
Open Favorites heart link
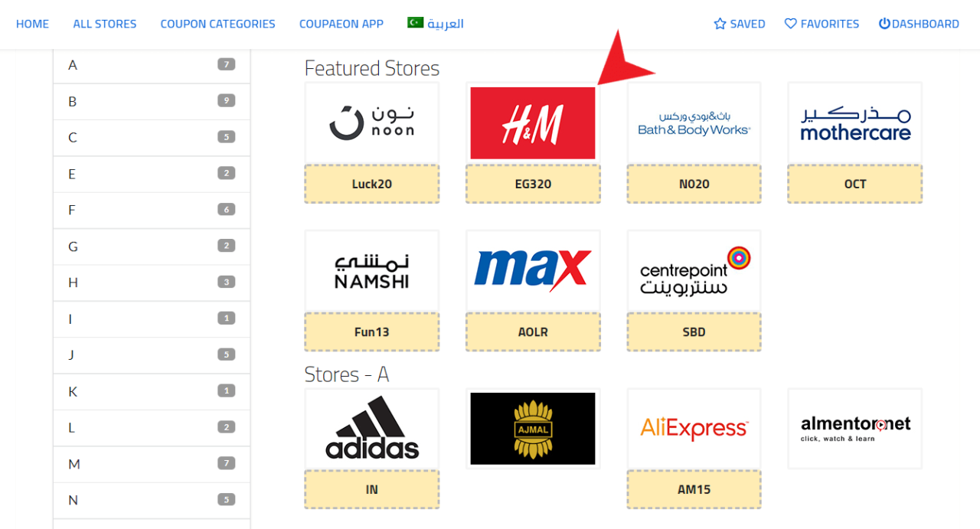pos(822,24)
